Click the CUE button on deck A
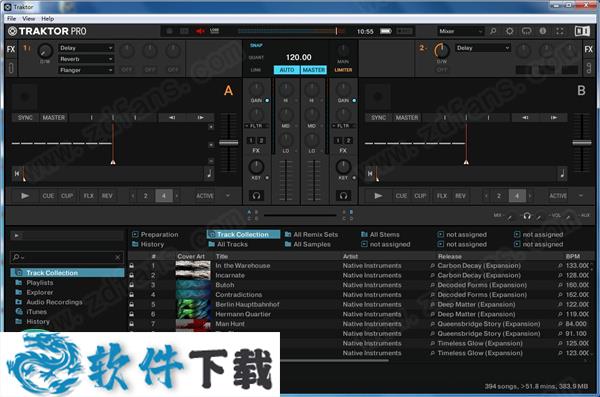600x397 pixels. coord(48,196)
